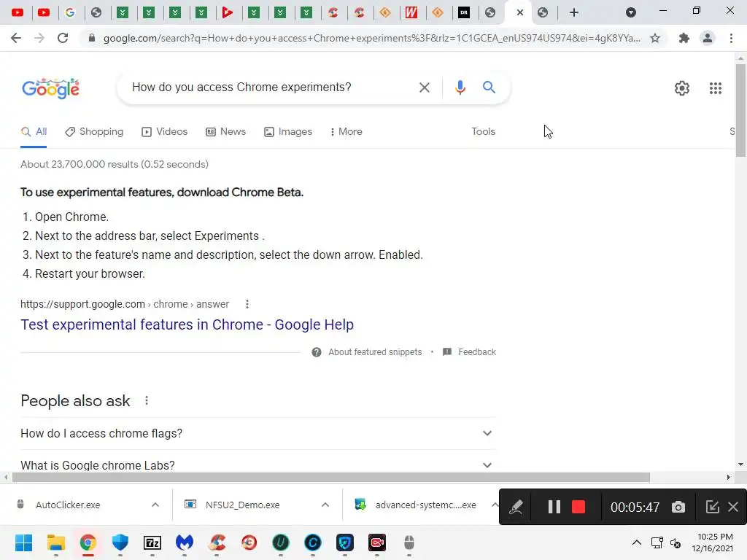Open Chrome three-dot menu
Screen dimensions: 747x560
pos(731,38)
